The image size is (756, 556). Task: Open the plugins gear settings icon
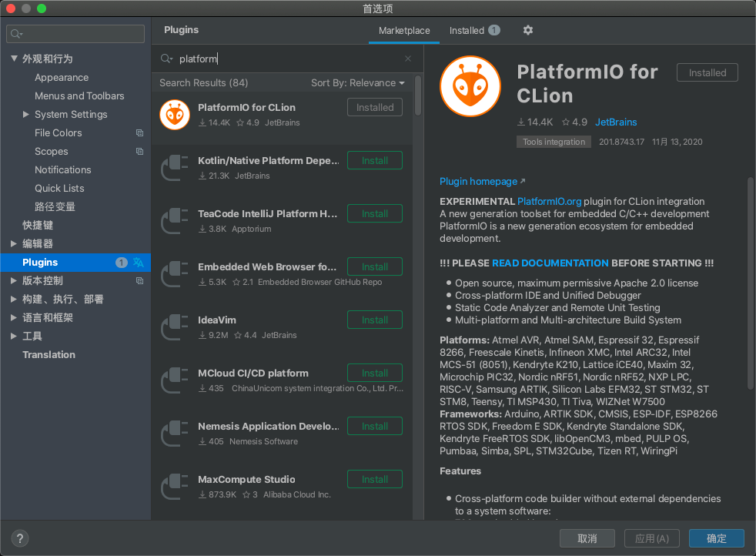pos(528,30)
